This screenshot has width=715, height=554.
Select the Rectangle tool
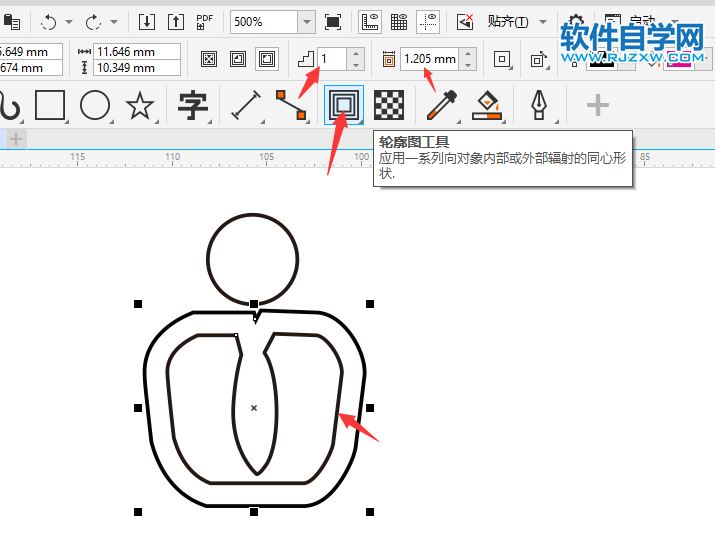(50, 105)
